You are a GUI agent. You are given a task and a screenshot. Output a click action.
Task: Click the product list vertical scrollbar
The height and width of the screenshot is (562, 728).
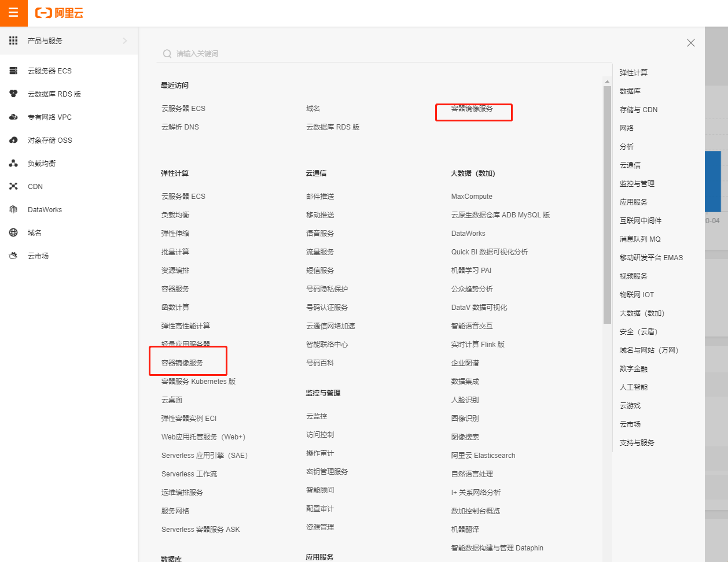pyautogui.click(x=607, y=205)
